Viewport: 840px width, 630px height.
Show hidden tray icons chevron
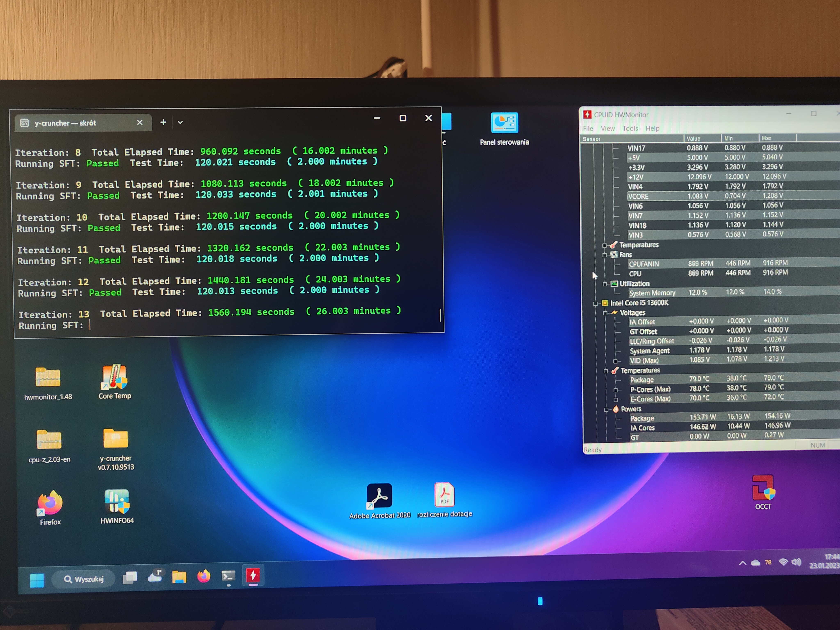(742, 563)
